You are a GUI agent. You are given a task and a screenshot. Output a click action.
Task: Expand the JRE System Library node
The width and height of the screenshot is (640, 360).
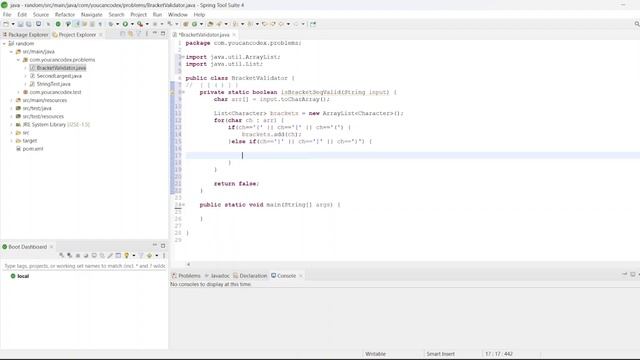point(11,124)
